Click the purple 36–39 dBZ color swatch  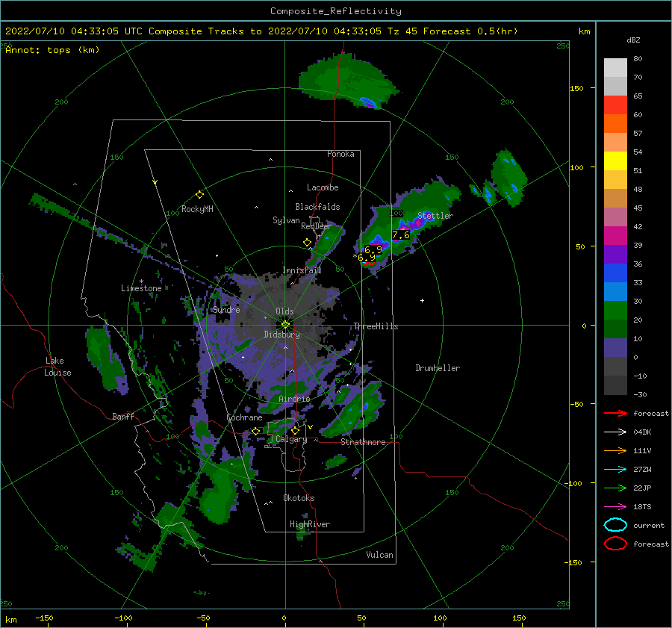[615, 254]
